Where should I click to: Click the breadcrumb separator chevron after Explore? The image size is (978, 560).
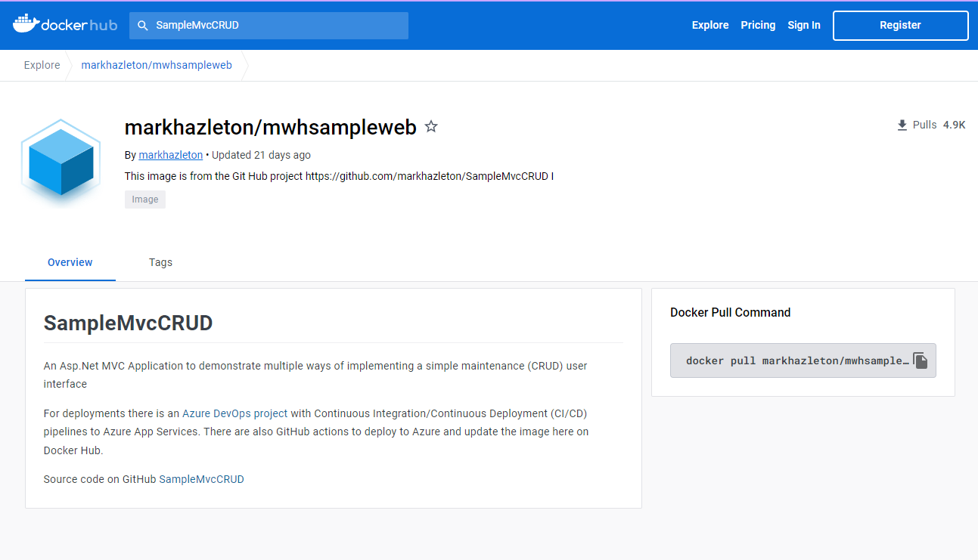coord(70,65)
